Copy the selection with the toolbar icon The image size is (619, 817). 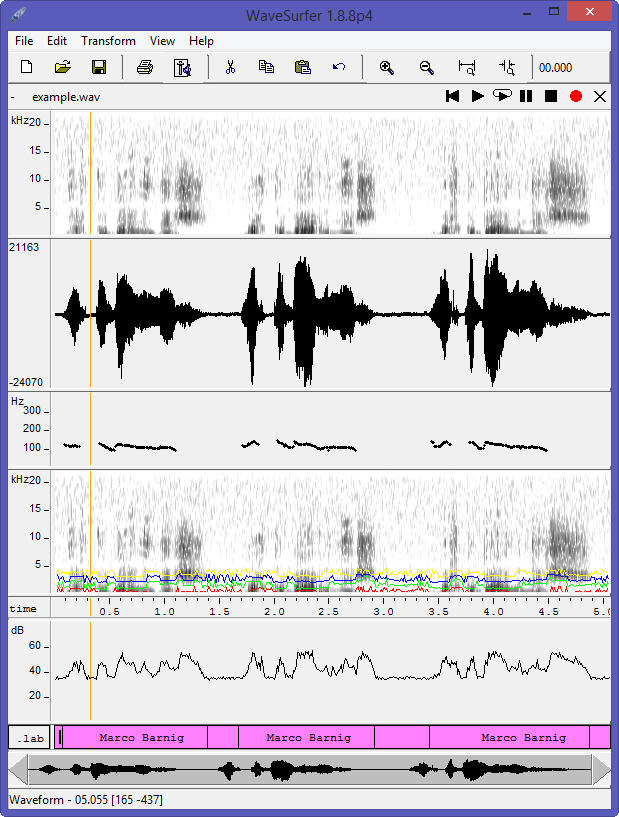pos(266,67)
